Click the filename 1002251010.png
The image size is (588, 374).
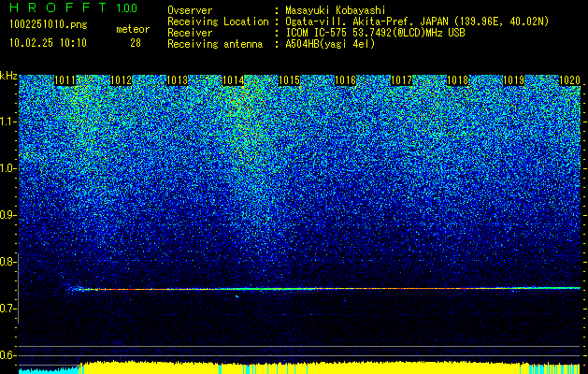(x=49, y=25)
